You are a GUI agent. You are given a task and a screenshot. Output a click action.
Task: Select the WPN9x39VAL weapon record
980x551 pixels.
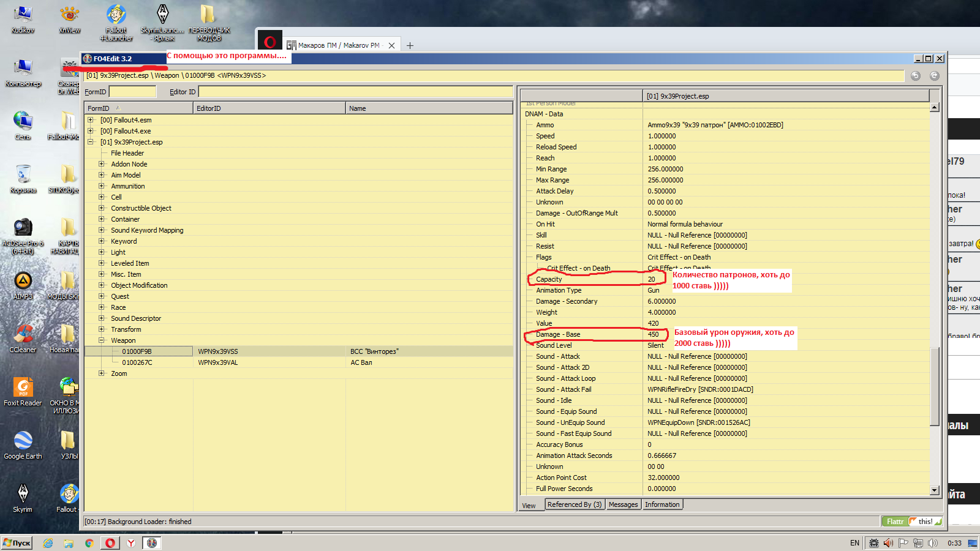(217, 362)
